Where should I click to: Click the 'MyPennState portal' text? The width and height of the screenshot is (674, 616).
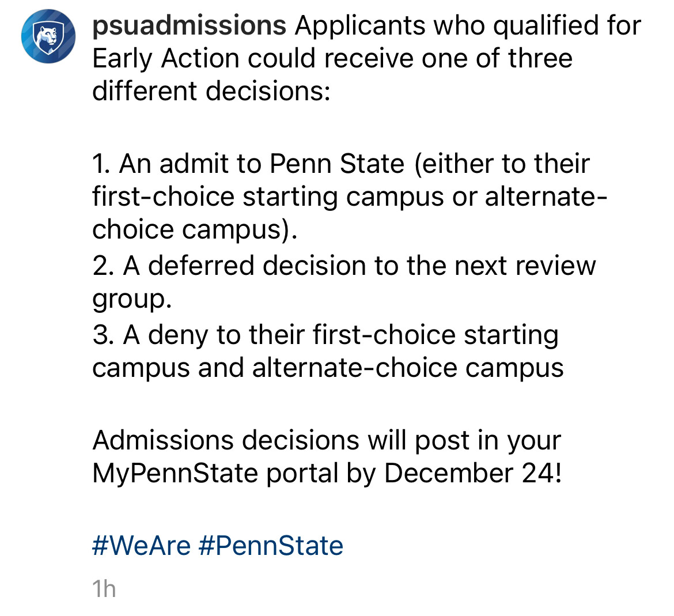pos(215,474)
